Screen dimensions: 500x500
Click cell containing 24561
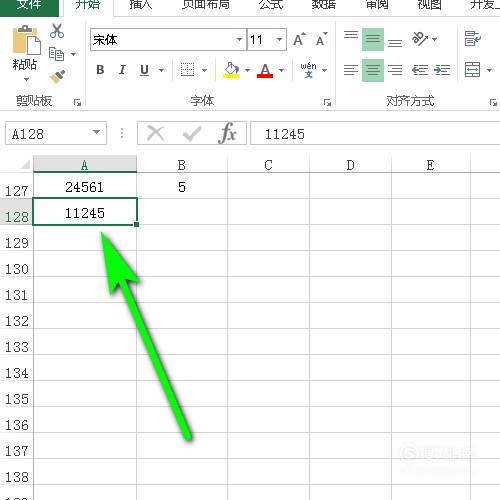[85, 187]
